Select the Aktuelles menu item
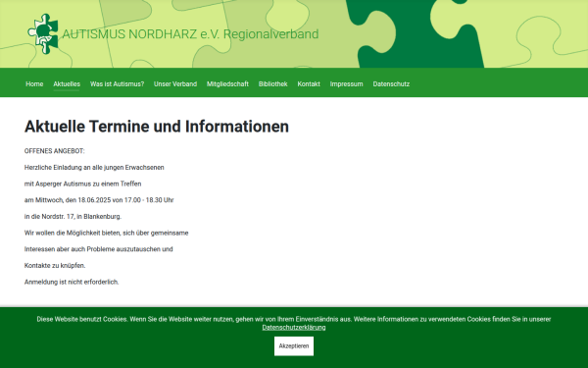 [67, 84]
